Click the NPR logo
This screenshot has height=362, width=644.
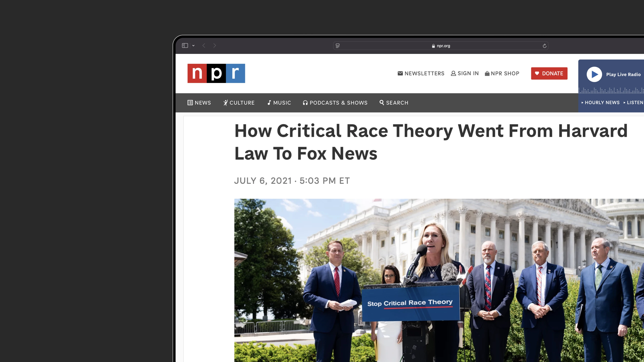216,73
